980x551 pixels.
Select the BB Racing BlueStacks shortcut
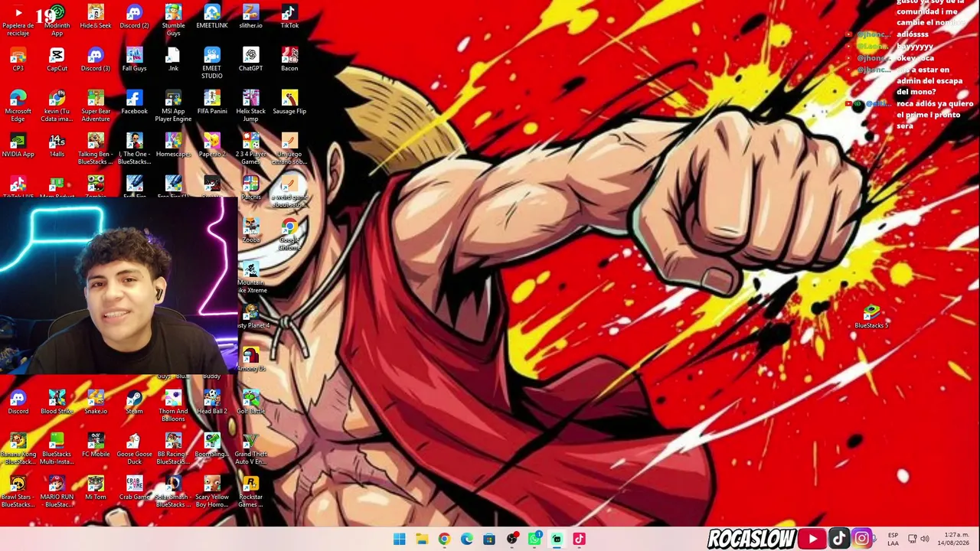tap(173, 448)
